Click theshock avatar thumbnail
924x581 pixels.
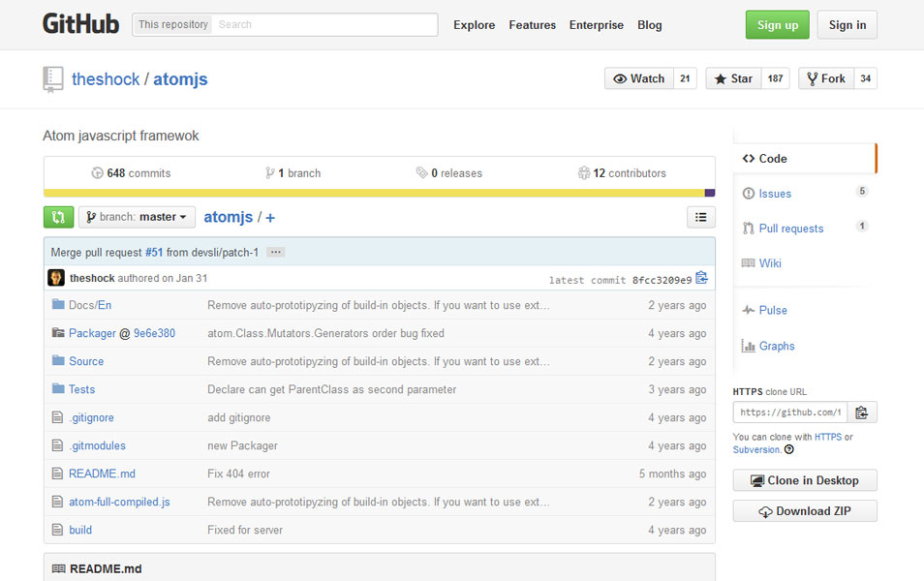pos(56,278)
